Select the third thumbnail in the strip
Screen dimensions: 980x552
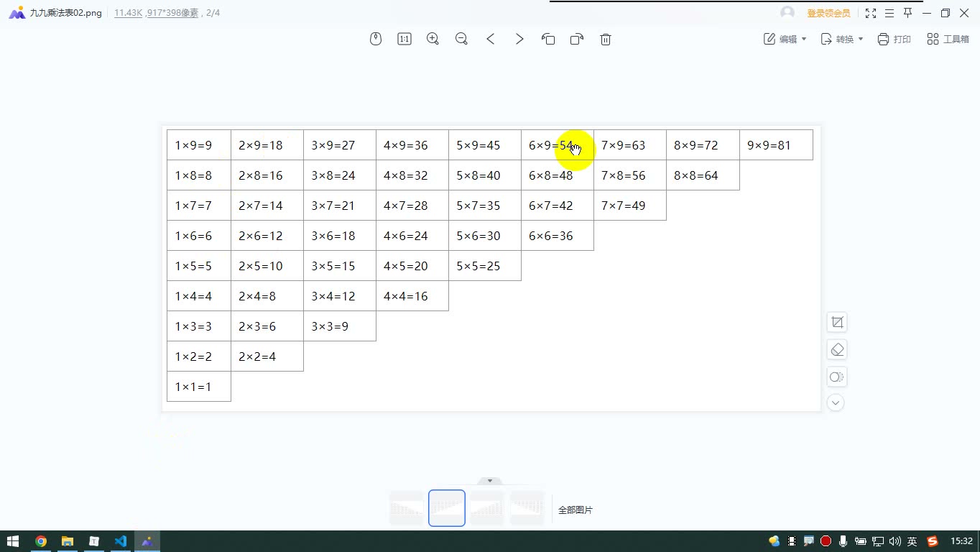tap(487, 508)
